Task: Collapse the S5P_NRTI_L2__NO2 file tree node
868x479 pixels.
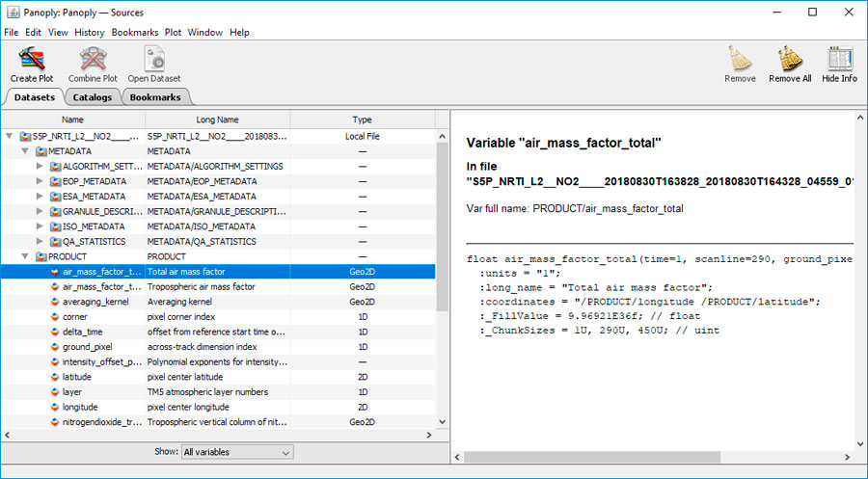Action: (x=10, y=136)
